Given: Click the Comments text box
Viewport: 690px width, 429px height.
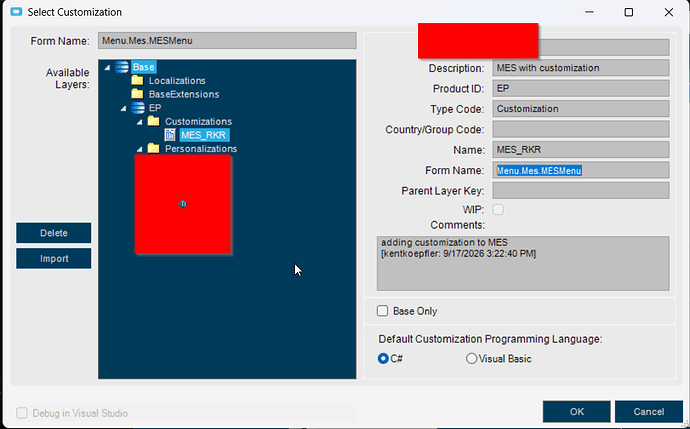Looking at the screenshot, I should tap(523, 263).
